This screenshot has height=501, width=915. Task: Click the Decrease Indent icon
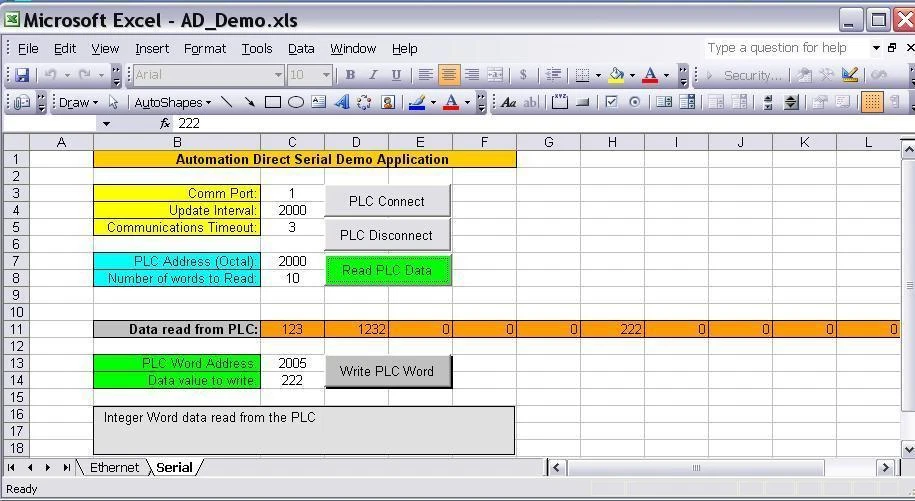tap(553, 75)
